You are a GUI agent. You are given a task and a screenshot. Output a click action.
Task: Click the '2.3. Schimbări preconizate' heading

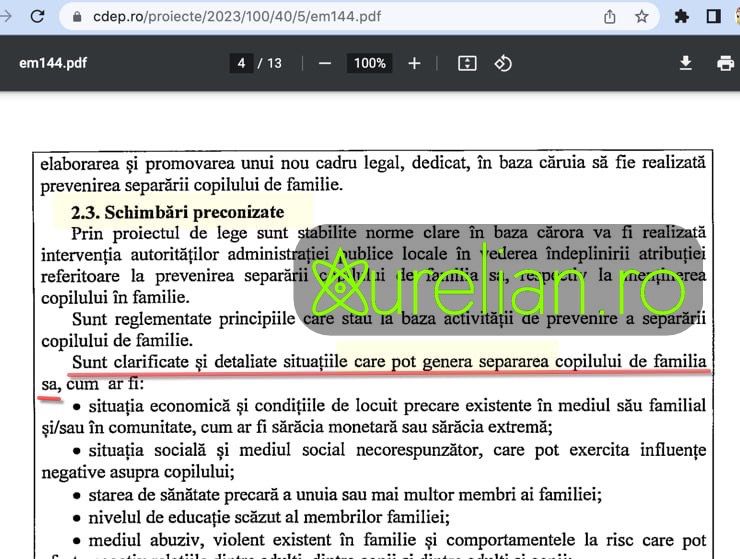[177, 212]
